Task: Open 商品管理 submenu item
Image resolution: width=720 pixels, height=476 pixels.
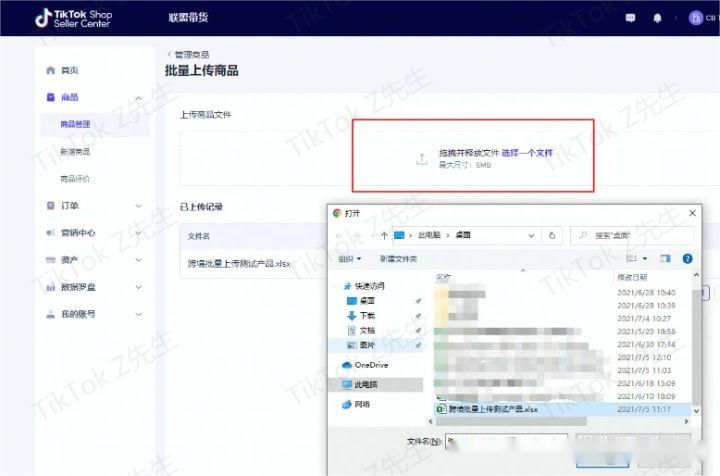Action: [x=75, y=124]
